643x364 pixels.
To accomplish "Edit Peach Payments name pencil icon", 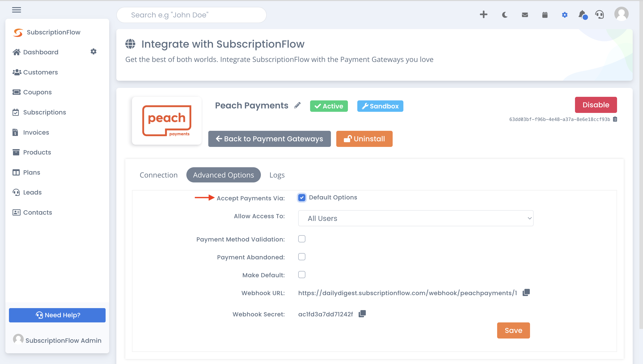I will tap(297, 106).
